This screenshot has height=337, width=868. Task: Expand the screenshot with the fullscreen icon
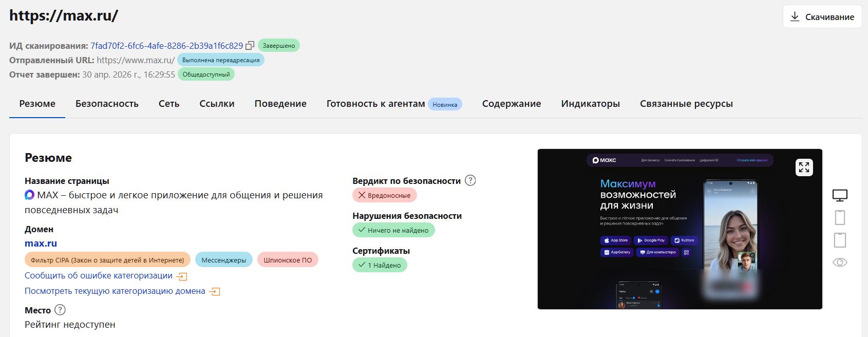(804, 167)
